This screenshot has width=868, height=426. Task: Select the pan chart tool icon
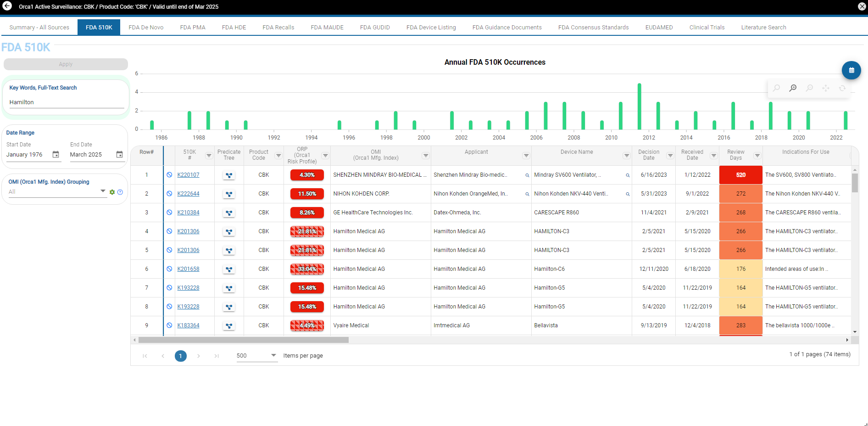[826, 88]
